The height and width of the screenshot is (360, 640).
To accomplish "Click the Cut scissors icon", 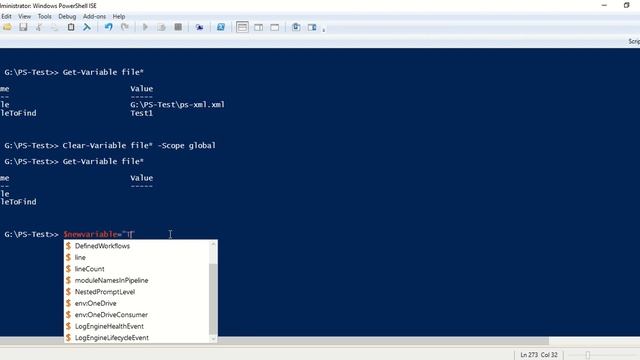I will (39, 27).
